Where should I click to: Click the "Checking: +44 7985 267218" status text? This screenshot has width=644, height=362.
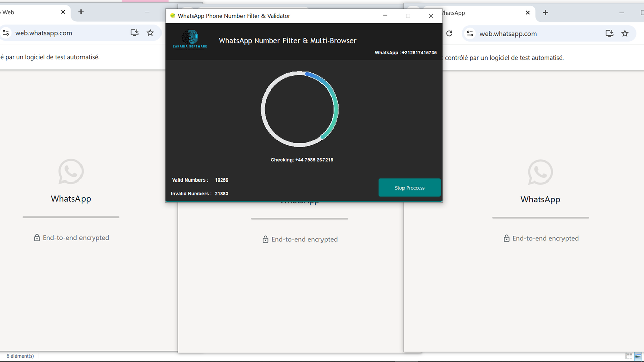[x=302, y=160]
